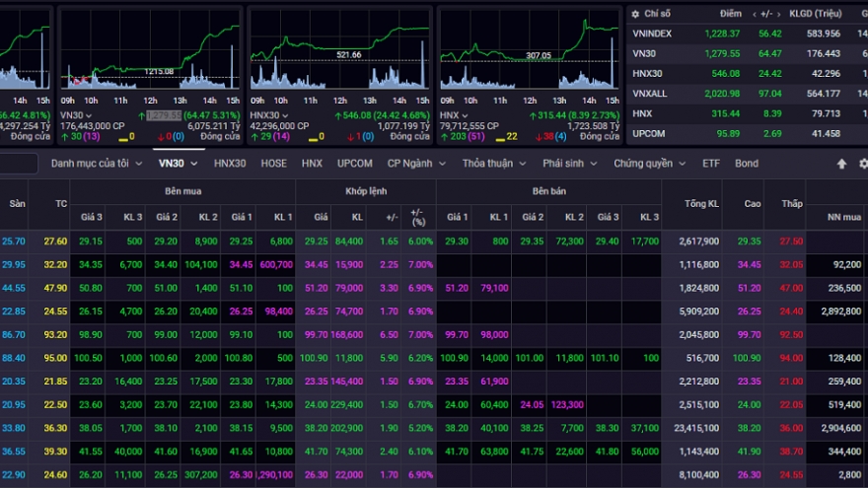Click the up arrow icon in tab bar

(841, 164)
